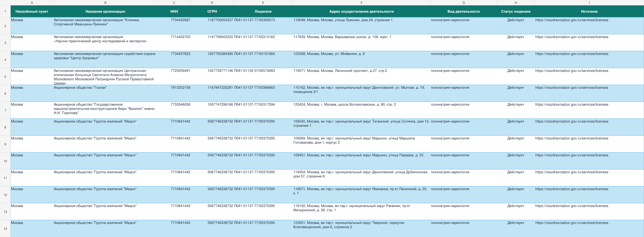644x237 pixels.
Task: Open roszdravnadzor link in row 4
Action: (x=571, y=54)
